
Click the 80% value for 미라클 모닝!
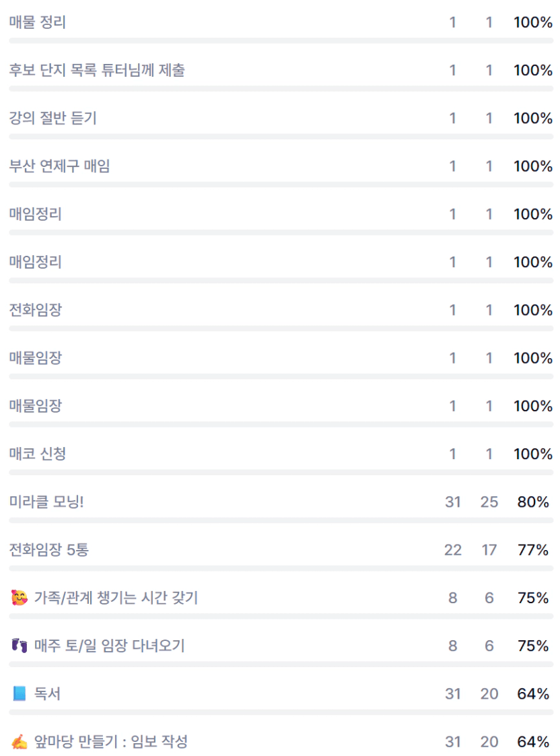tap(533, 502)
